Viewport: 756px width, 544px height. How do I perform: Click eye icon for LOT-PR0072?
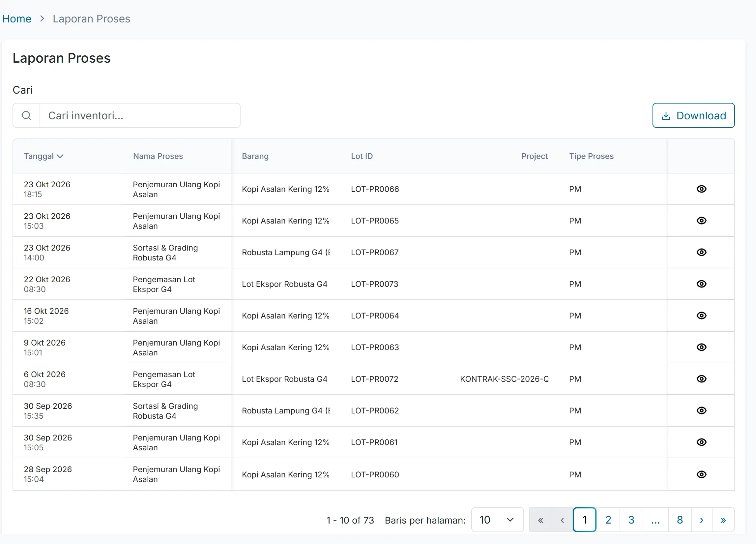[x=701, y=379]
